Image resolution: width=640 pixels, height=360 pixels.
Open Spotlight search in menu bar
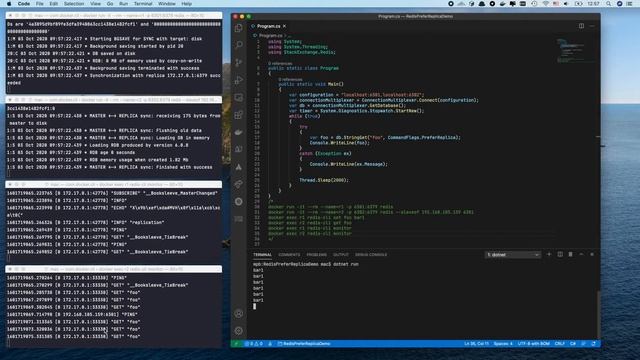tap(609, 4)
